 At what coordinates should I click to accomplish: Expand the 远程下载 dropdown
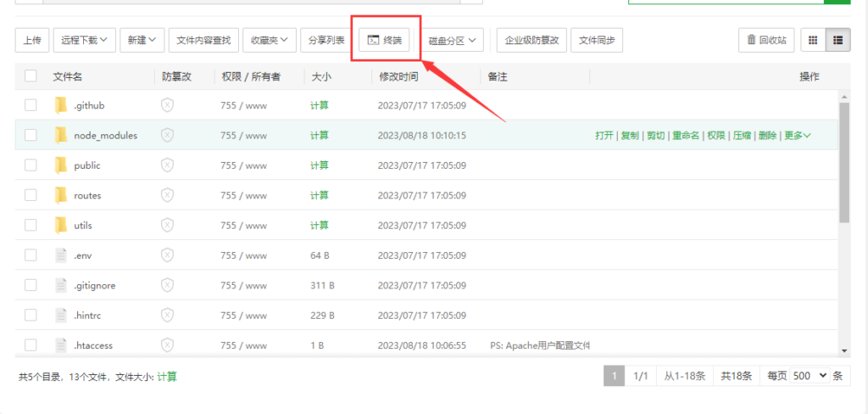tap(84, 40)
